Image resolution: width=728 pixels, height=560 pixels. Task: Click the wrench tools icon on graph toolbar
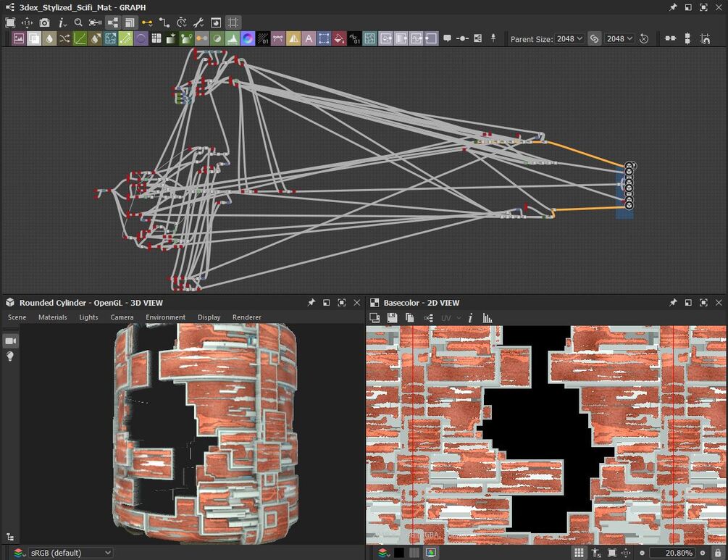(197, 23)
